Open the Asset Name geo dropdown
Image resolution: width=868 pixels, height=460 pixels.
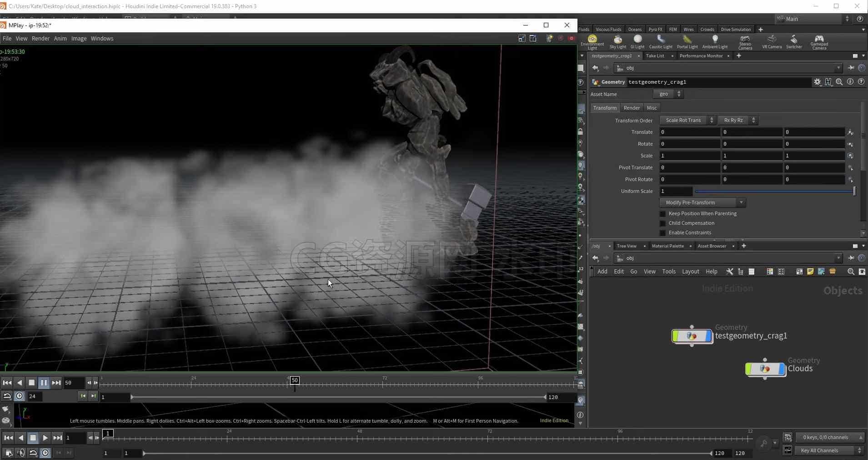coord(668,94)
